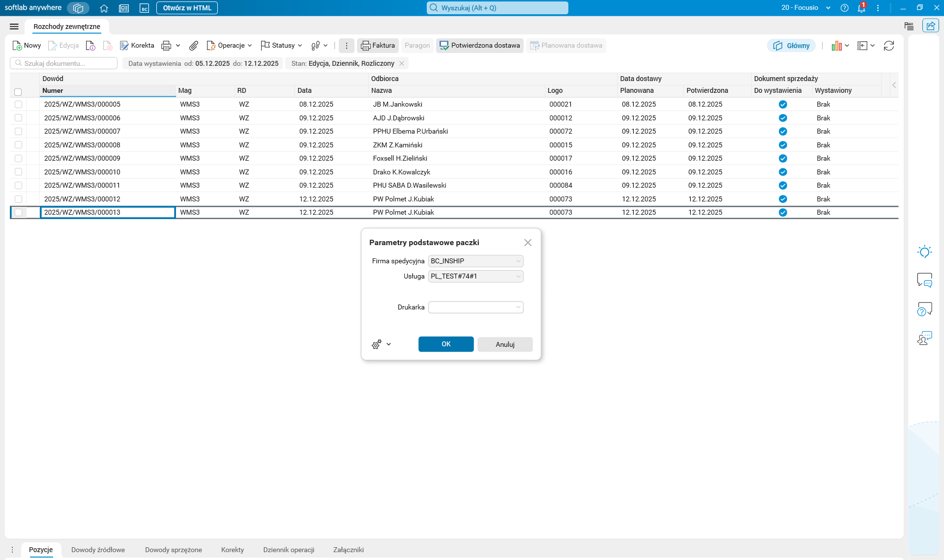
Task: Click the refresh list icon
Action: [888, 46]
